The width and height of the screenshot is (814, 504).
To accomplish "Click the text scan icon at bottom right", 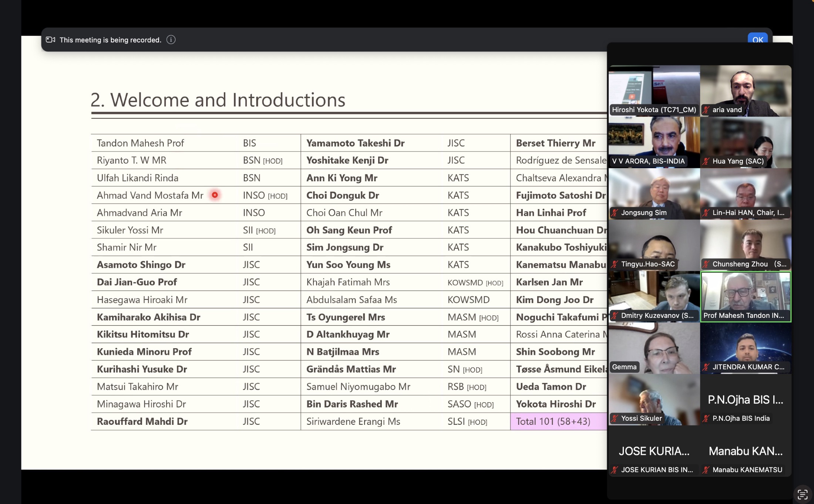I will click(802, 494).
